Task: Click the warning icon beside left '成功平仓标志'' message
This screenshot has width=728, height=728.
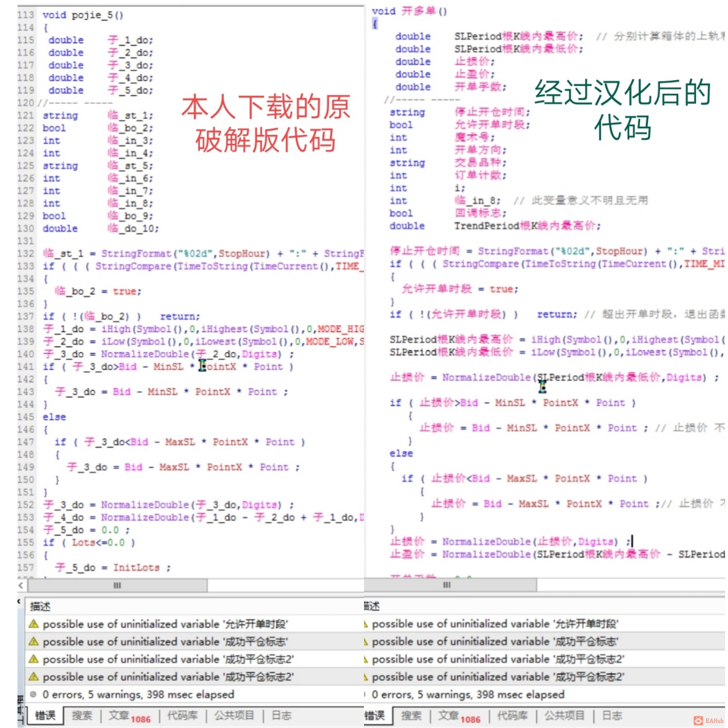Action: click(33, 641)
